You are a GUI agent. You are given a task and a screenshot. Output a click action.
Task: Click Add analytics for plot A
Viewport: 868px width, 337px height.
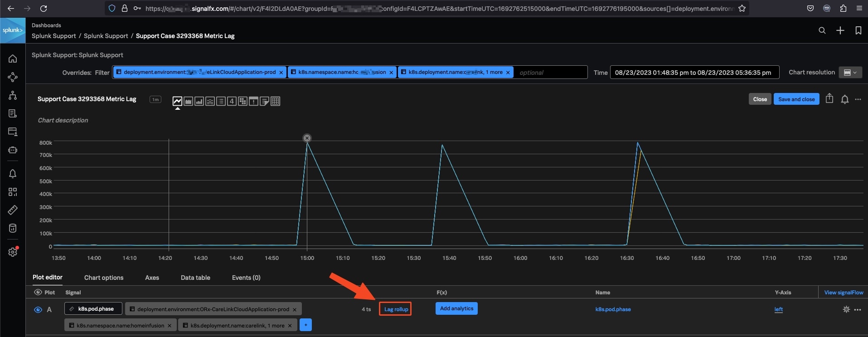(x=456, y=308)
